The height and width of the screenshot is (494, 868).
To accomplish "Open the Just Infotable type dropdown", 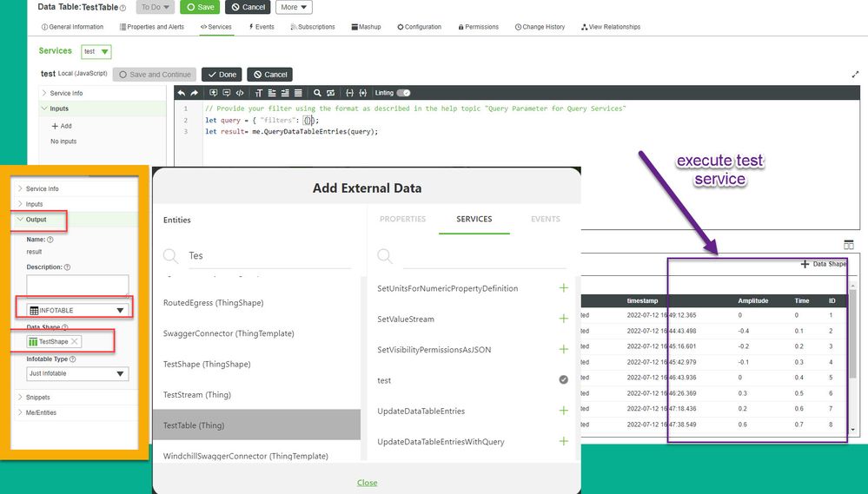I will (x=77, y=373).
